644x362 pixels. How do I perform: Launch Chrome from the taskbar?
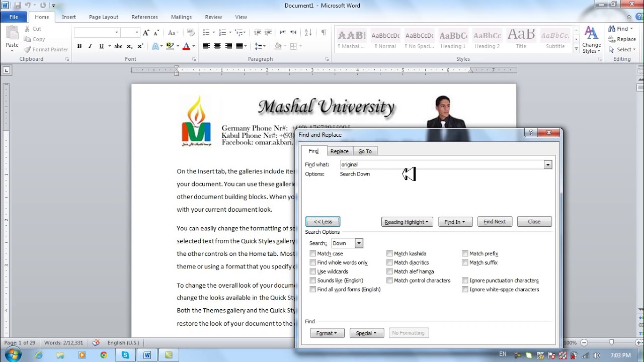[103, 355]
